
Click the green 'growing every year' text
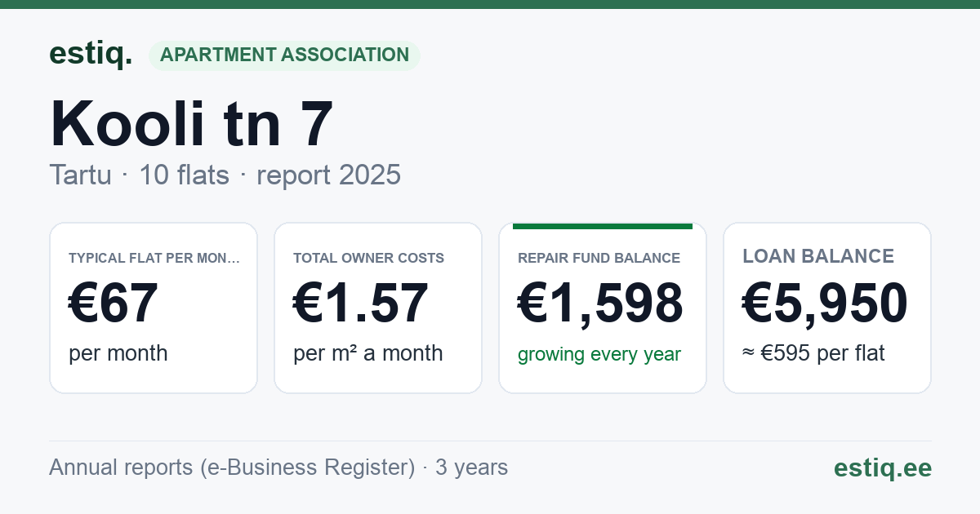point(599,355)
